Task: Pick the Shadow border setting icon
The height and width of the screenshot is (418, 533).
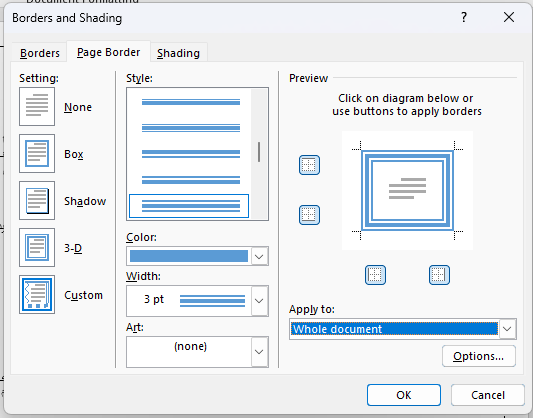Action: (x=37, y=201)
